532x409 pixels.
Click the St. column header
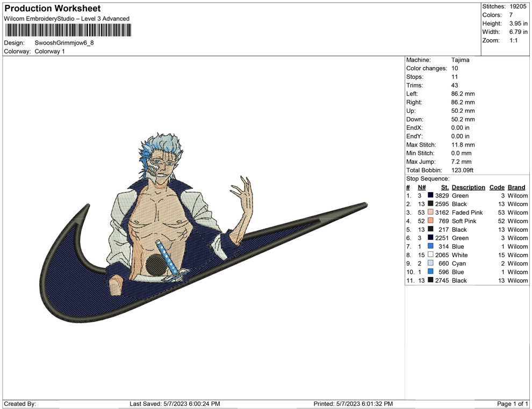click(x=445, y=187)
